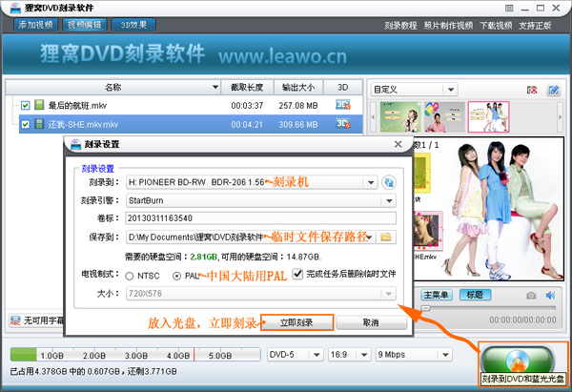Click the 309.66 MB size cell
This screenshot has width=572, height=392.
tap(298, 124)
